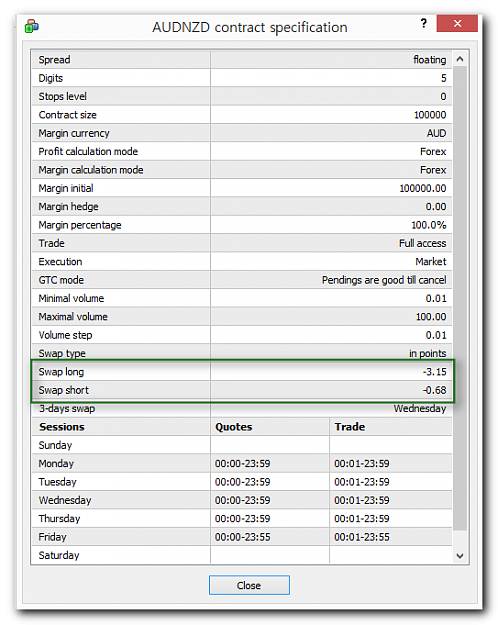Viewport: 498px width, 625px height.
Task: Click Tuesday's quotes time 00:00-23:59
Action: point(242,482)
